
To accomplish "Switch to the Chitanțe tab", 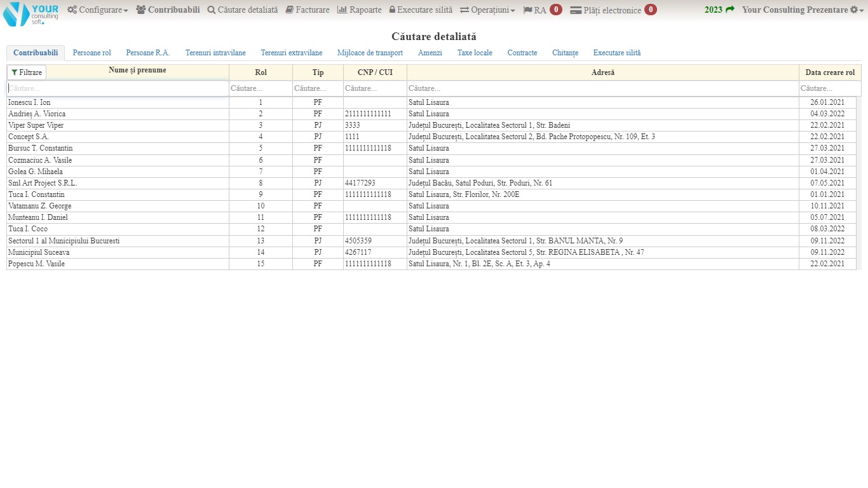I will tap(566, 53).
